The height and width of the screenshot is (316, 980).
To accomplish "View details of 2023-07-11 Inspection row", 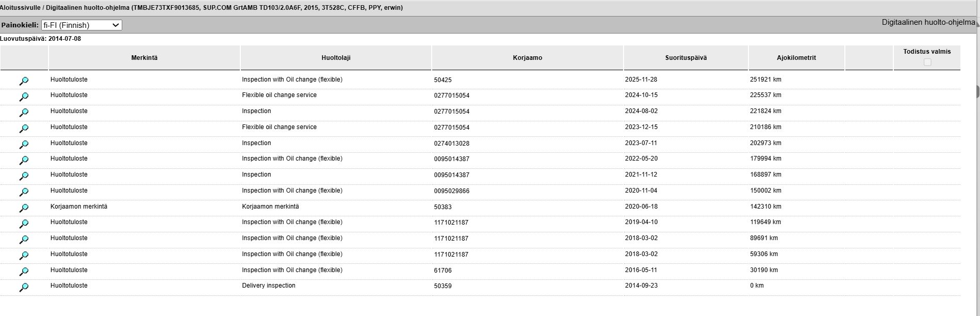I will tap(24, 145).
